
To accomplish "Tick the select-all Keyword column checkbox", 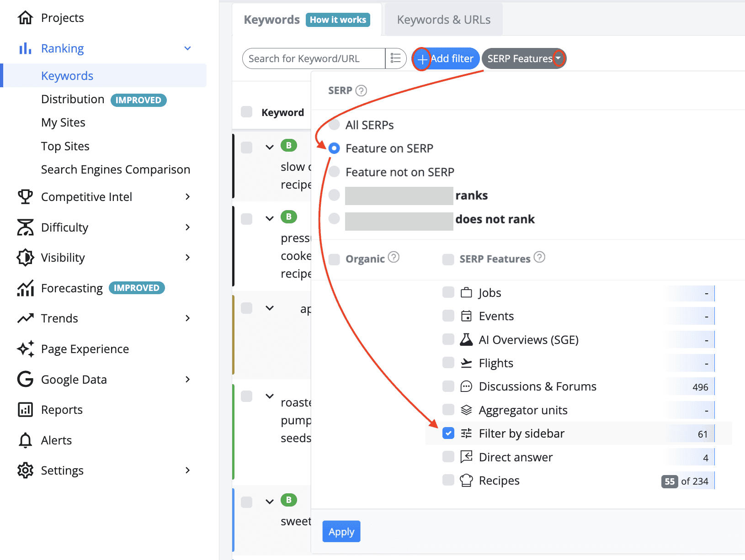I will pyautogui.click(x=246, y=112).
